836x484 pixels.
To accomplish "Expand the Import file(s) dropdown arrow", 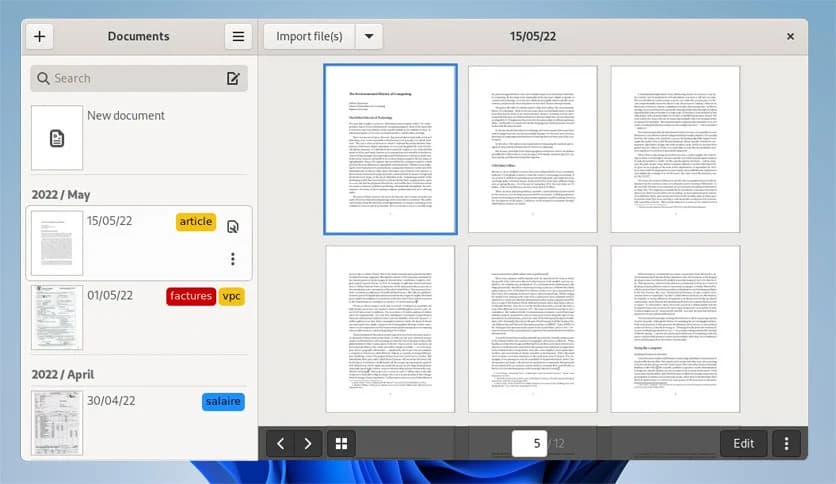I will [x=368, y=36].
